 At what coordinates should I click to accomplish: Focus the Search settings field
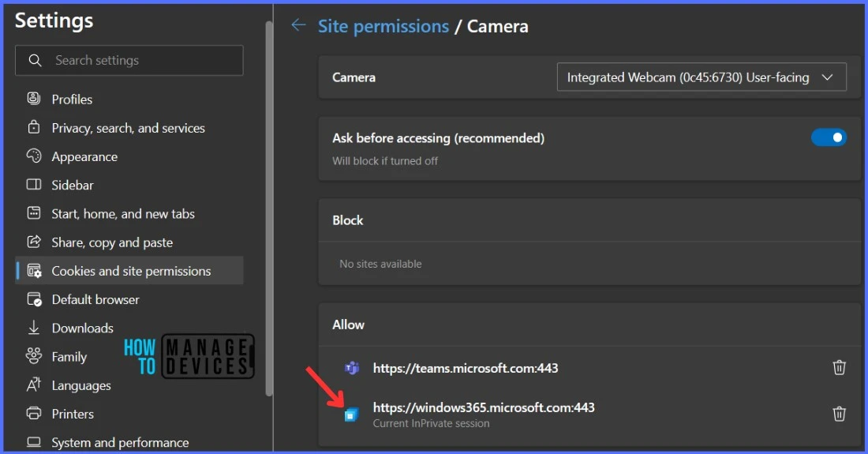[129, 60]
